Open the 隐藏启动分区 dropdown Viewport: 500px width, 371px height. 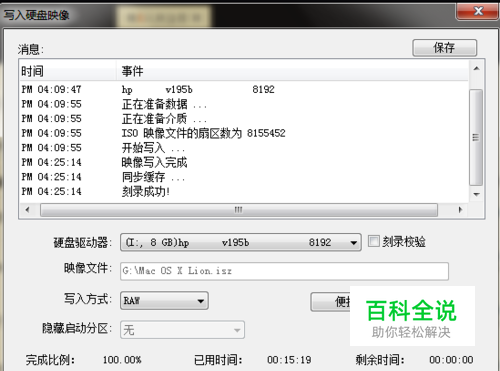[x=182, y=330]
